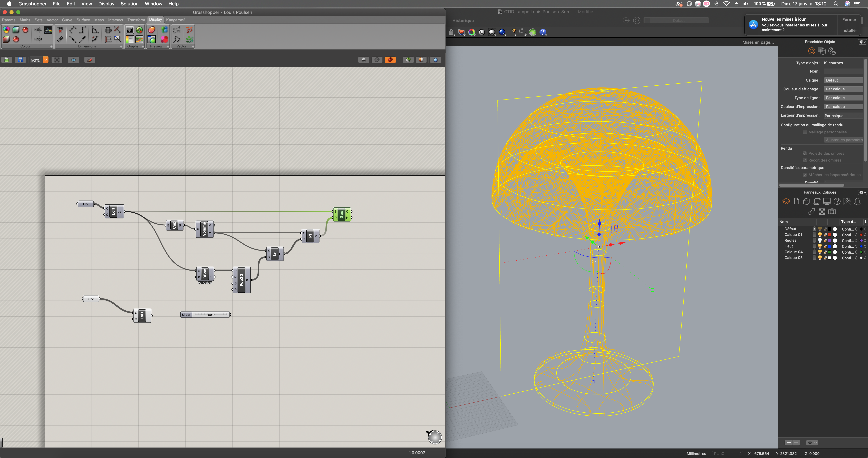Zoom extents on the Grasshopper canvas
The height and width of the screenshot is (458, 868).
point(57,60)
